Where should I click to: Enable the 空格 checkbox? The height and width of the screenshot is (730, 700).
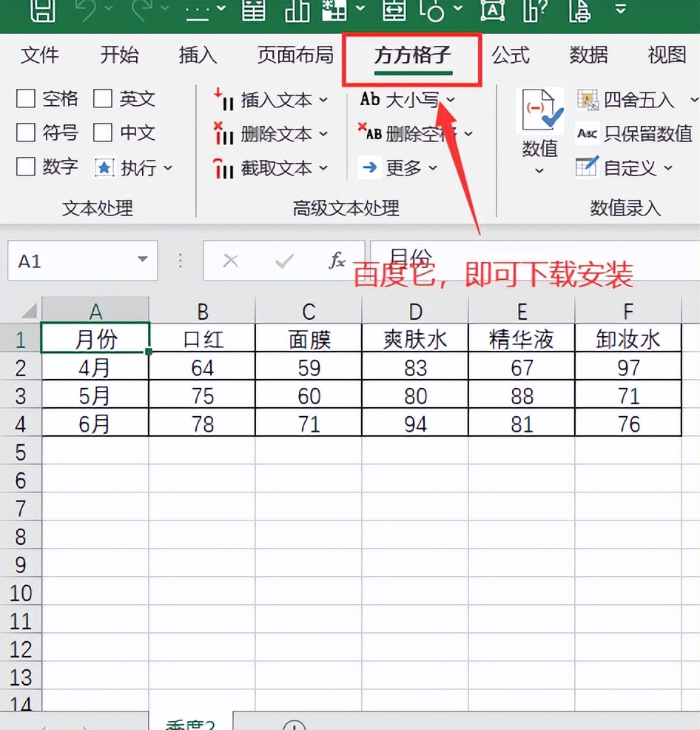(26, 98)
